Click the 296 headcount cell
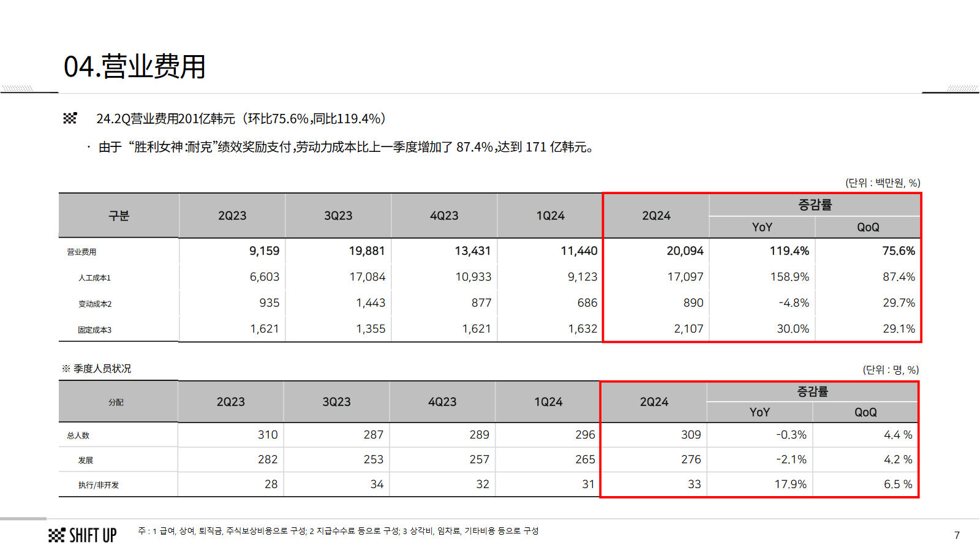 (585, 434)
